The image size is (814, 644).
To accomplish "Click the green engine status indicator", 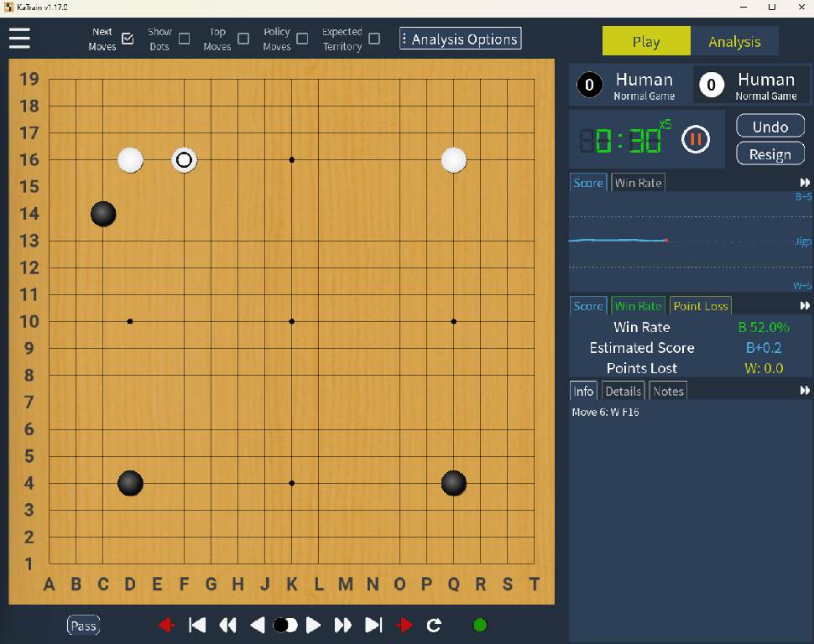I will tap(480, 625).
